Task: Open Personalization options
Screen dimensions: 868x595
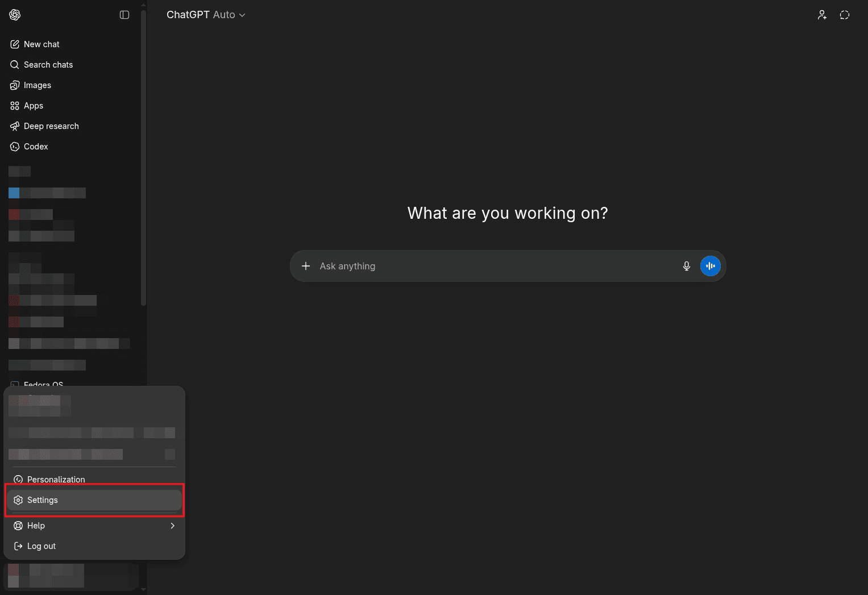Action: (x=55, y=479)
